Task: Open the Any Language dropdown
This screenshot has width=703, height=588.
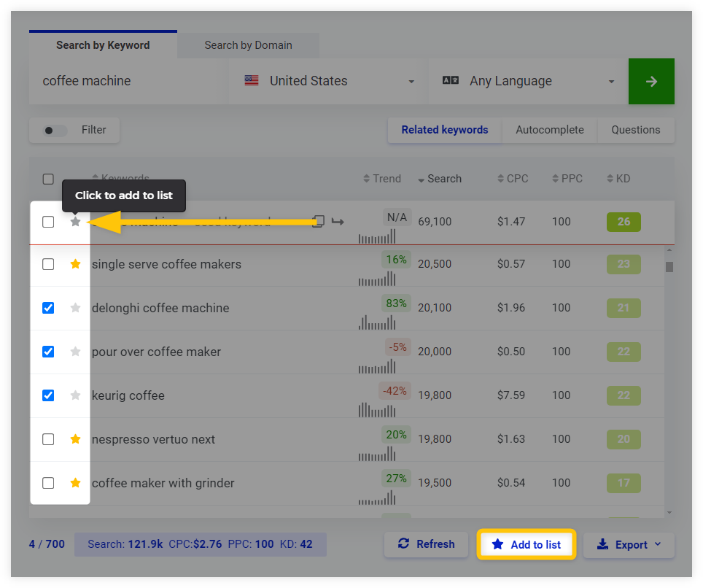Action: [x=529, y=82]
